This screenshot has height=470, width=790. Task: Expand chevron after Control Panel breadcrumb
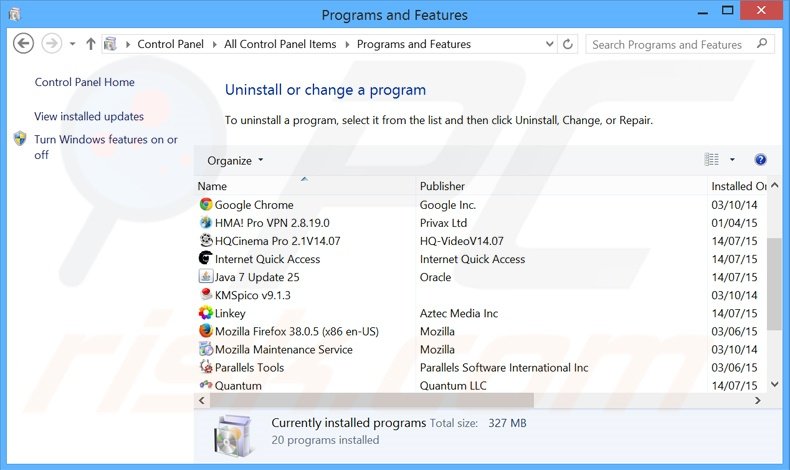coord(214,44)
